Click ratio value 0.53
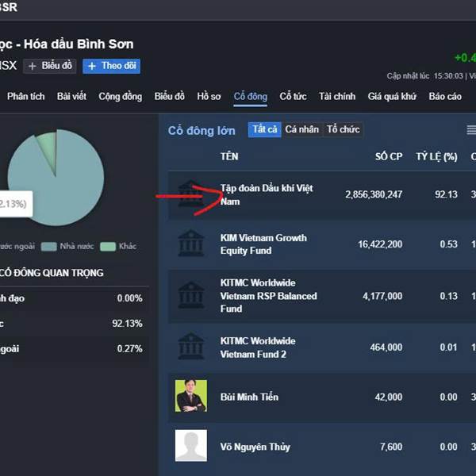 pos(448,244)
